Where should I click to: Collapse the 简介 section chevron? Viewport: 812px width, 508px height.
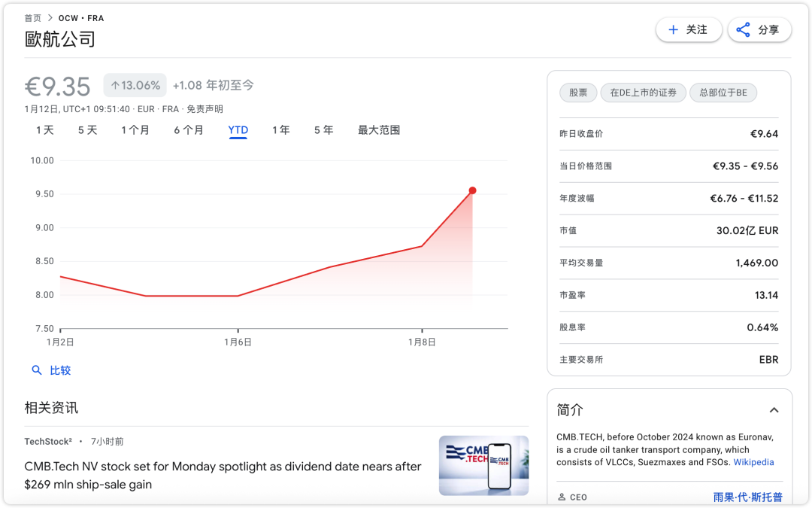774,410
